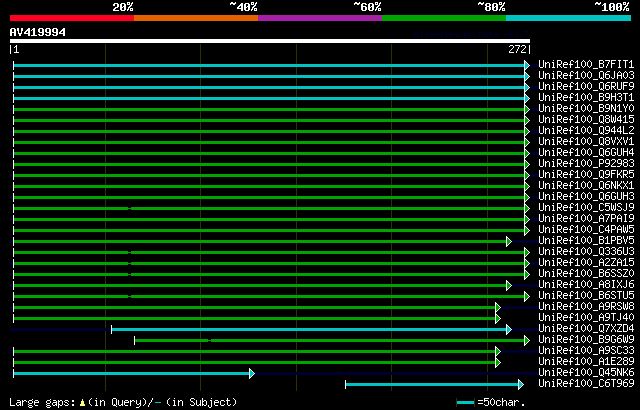Click the cyan ~100% identity legend segment
The image size is (640, 410).
pyautogui.click(x=569, y=18)
